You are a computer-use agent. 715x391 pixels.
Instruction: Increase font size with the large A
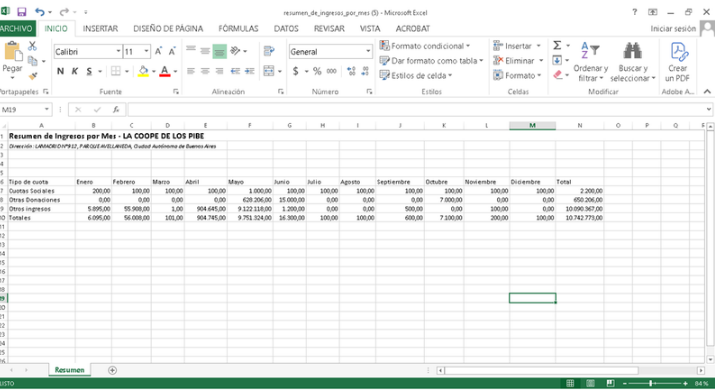click(x=158, y=52)
